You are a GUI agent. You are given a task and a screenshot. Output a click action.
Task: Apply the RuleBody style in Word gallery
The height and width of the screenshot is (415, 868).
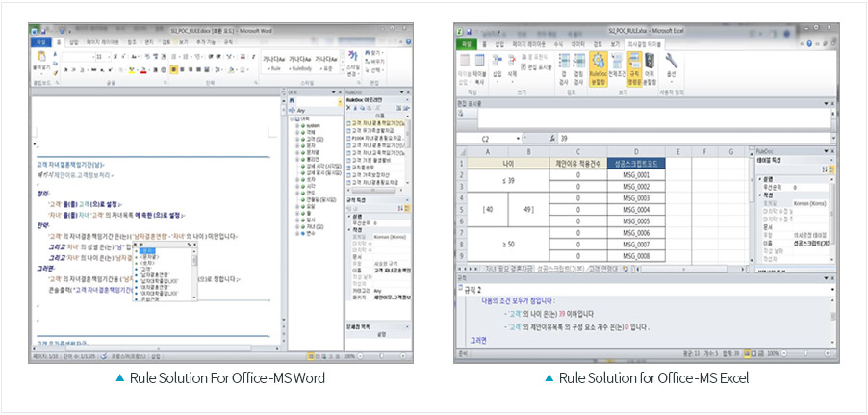pos(300,64)
